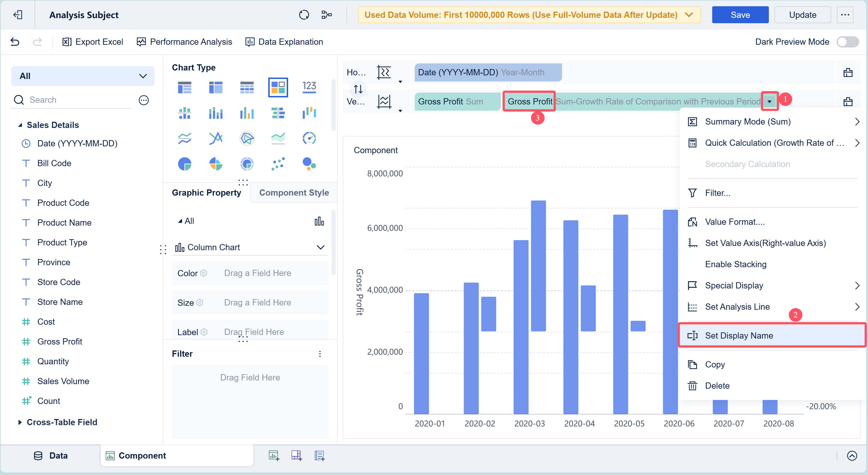Choose Filter... from the field menu
The height and width of the screenshot is (475, 868).
(x=773, y=193)
